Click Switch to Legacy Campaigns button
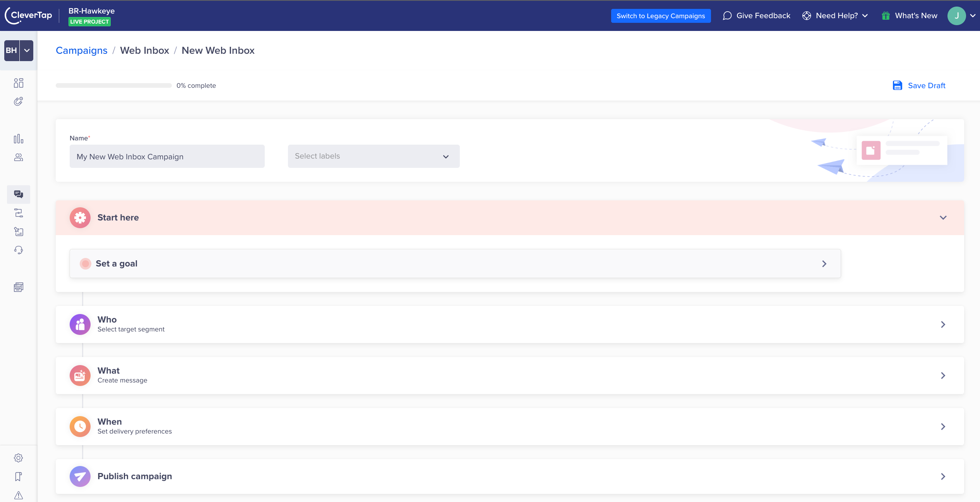This screenshot has height=502, width=980. tap(661, 16)
